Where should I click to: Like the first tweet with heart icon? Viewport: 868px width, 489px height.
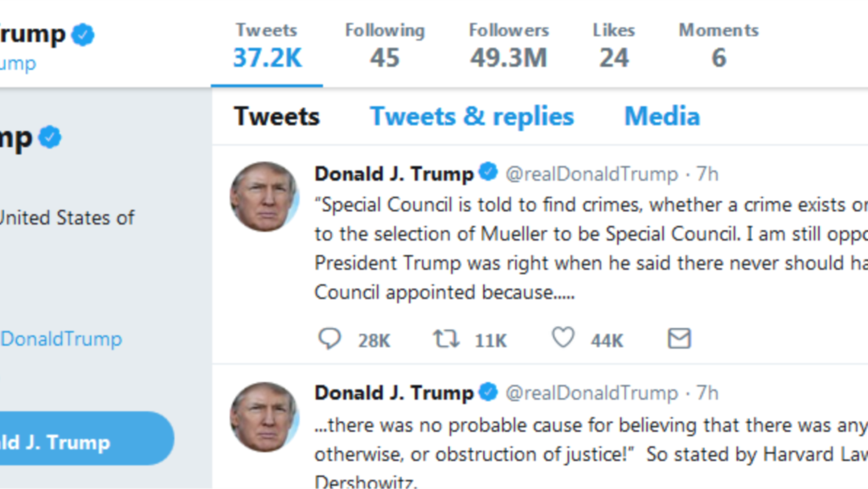[x=563, y=339]
